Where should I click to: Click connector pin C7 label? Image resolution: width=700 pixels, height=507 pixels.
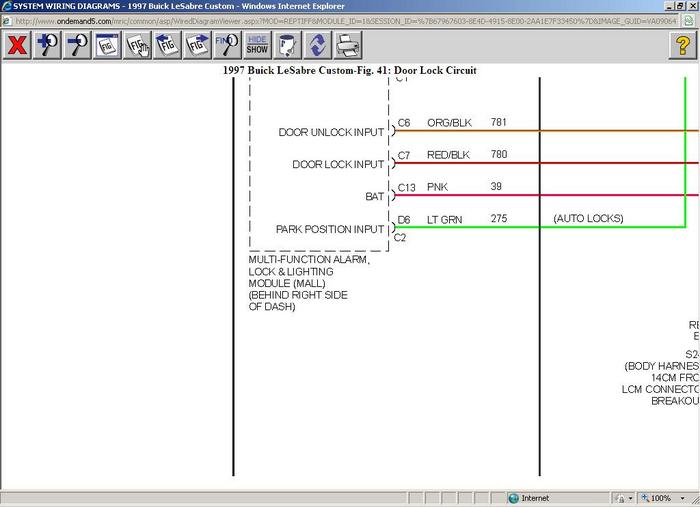pos(404,155)
